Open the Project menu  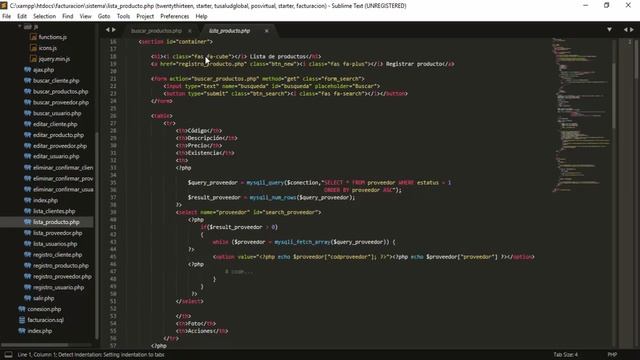(145, 16)
